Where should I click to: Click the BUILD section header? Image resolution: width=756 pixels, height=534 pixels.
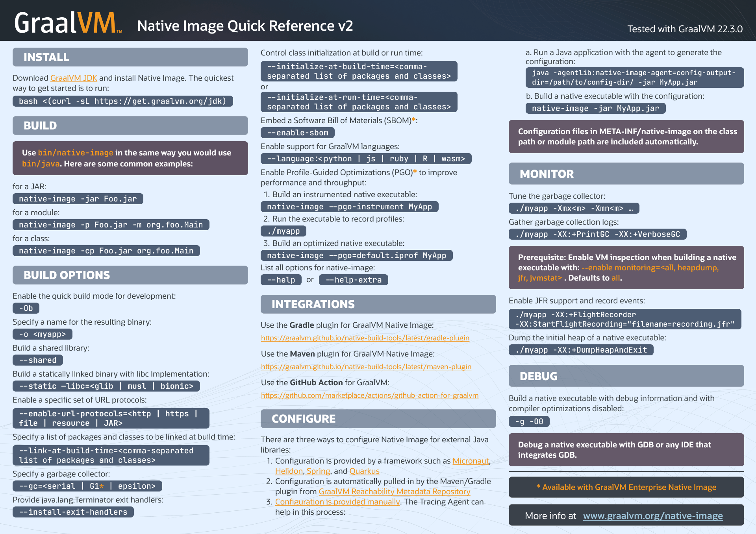click(130, 126)
